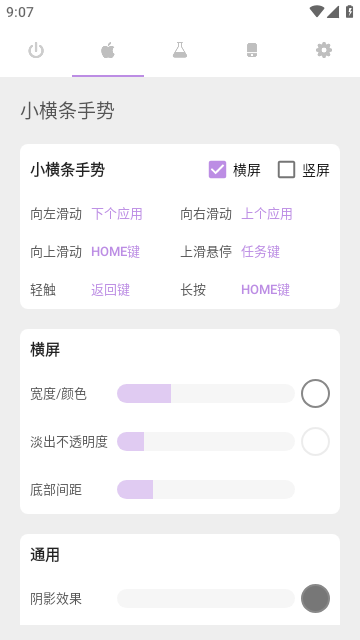Open the power icon tab
Viewport: 360px width, 640px height.
(36, 51)
